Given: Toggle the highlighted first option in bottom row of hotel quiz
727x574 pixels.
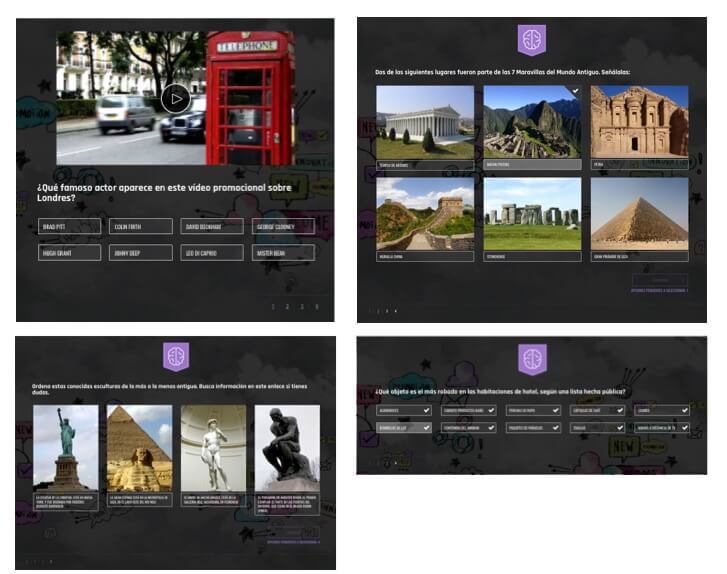Looking at the screenshot, I should click(404, 428).
